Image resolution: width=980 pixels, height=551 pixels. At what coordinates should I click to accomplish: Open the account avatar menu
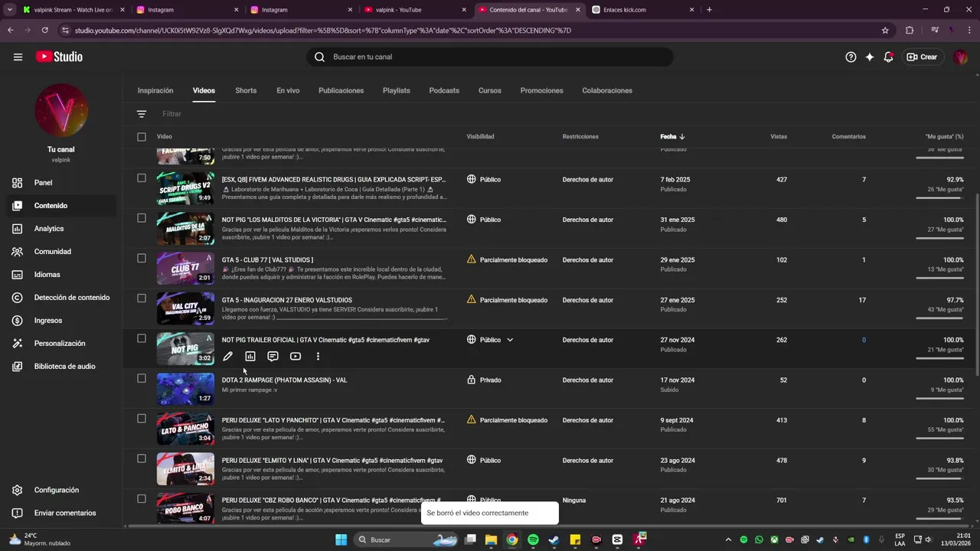pyautogui.click(x=961, y=57)
